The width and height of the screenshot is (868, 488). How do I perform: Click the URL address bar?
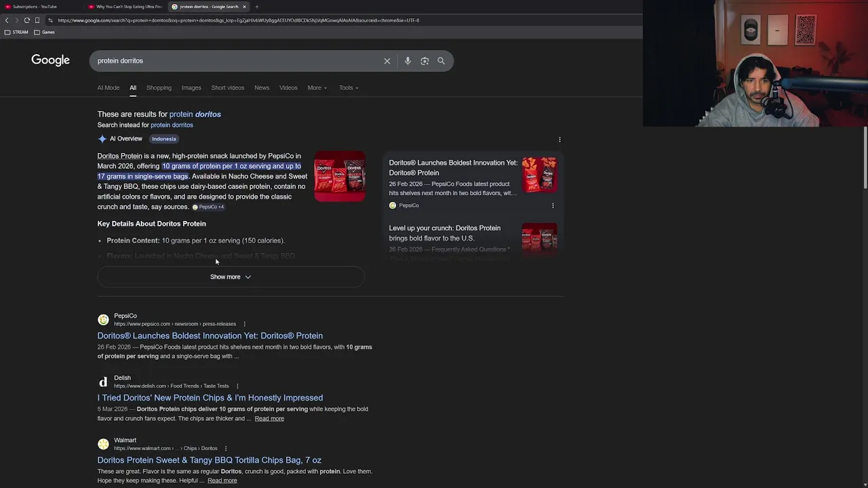click(x=237, y=20)
